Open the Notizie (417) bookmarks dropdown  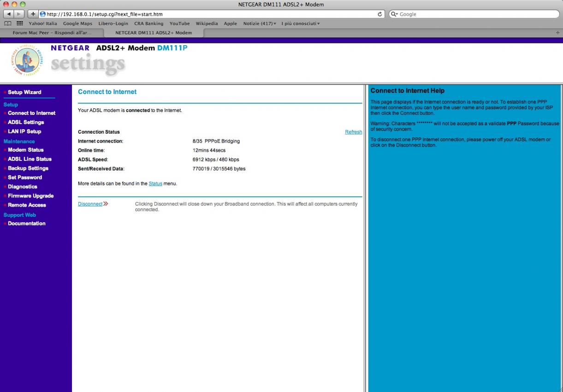[x=260, y=24]
